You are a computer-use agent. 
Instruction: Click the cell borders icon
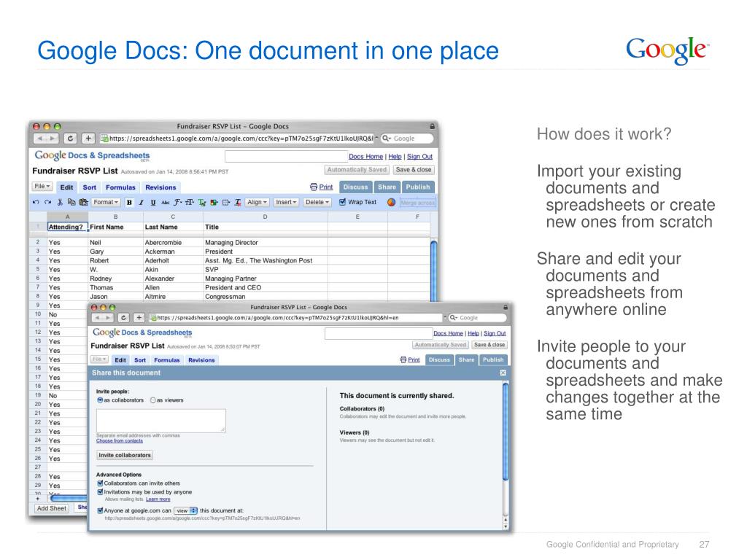(x=226, y=203)
